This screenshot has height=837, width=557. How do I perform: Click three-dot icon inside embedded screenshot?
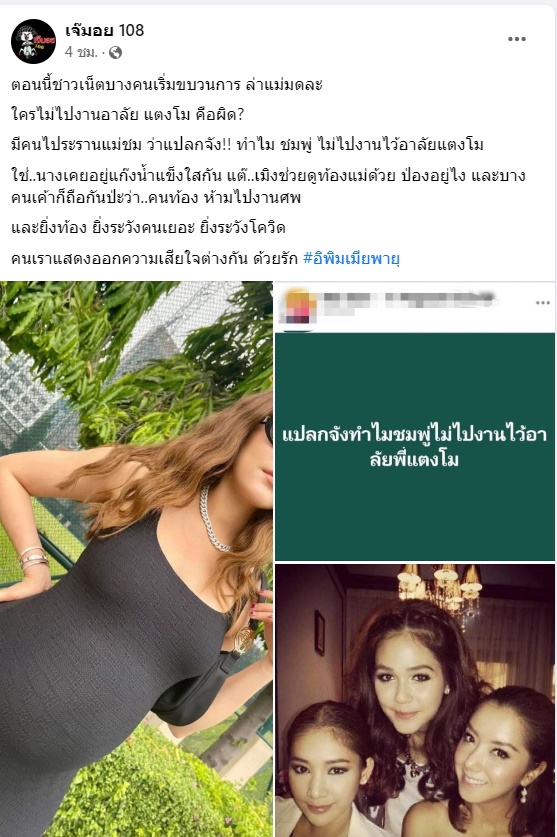coord(543,303)
